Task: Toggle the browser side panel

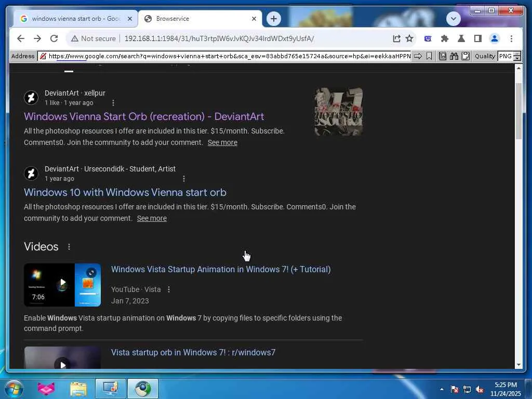Action: [478, 38]
